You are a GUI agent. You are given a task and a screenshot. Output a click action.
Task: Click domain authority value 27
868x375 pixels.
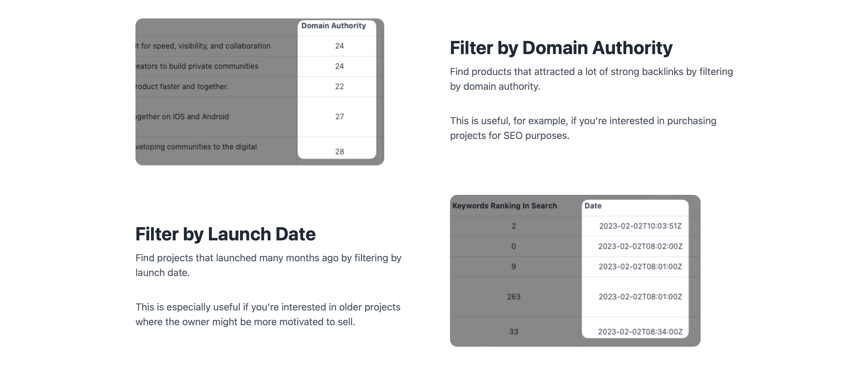[x=339, y=117]
